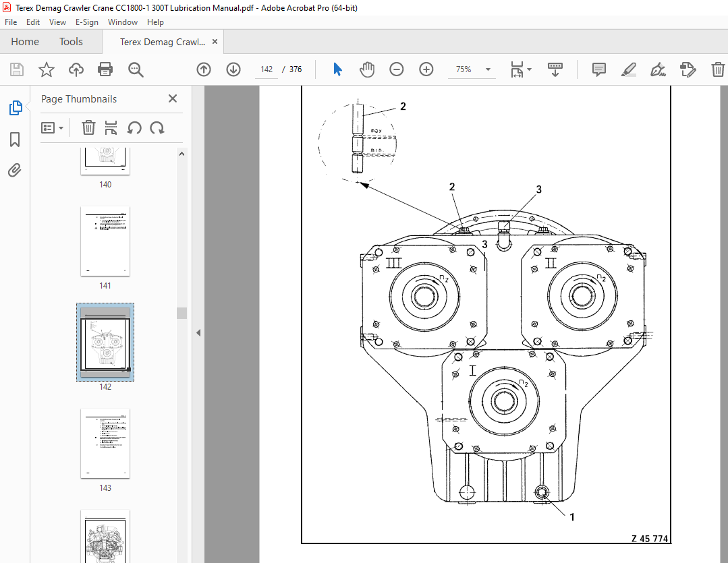Select the arrow selection tool
This screenshot has width=728, height=563.
(337, 69)
